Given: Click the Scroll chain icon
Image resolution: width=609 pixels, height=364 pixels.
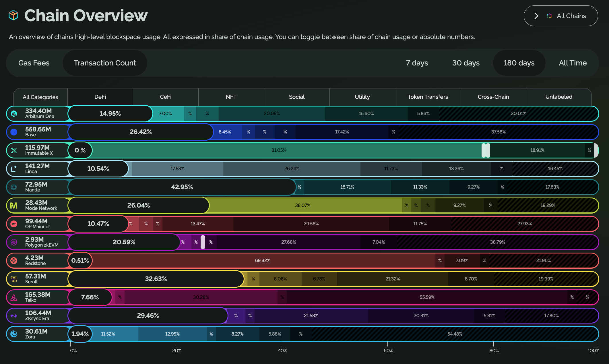Looking at the screenshot, I should (14, 279).
